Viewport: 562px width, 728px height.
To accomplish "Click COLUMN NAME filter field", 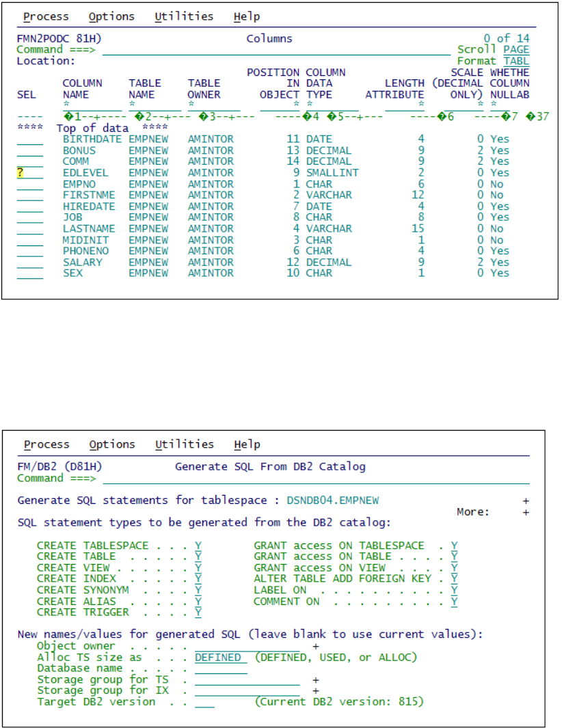I will point(92,105).
